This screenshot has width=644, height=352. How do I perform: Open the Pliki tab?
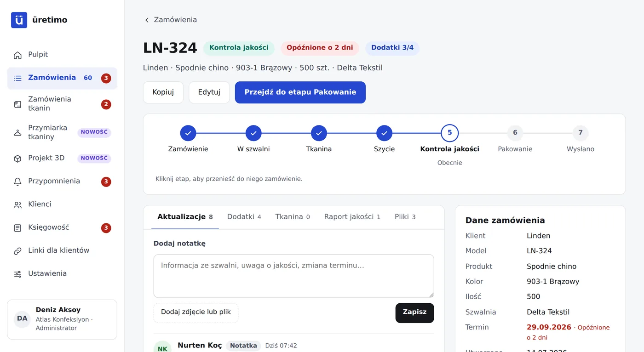[x=405, y=217]
